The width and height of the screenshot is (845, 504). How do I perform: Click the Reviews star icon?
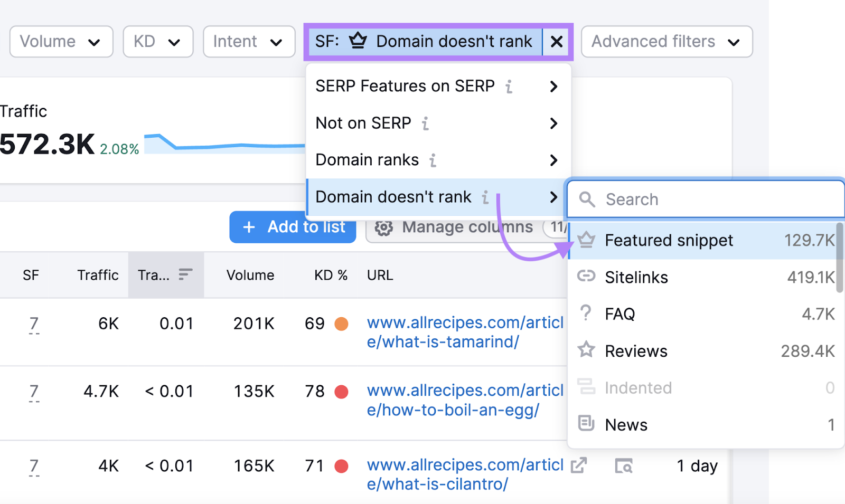coord(586,350)
